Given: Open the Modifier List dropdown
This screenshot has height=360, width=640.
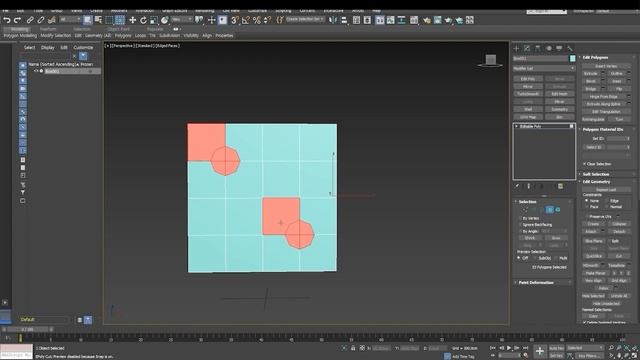Looking at the screenshot, I should [544, 69].
